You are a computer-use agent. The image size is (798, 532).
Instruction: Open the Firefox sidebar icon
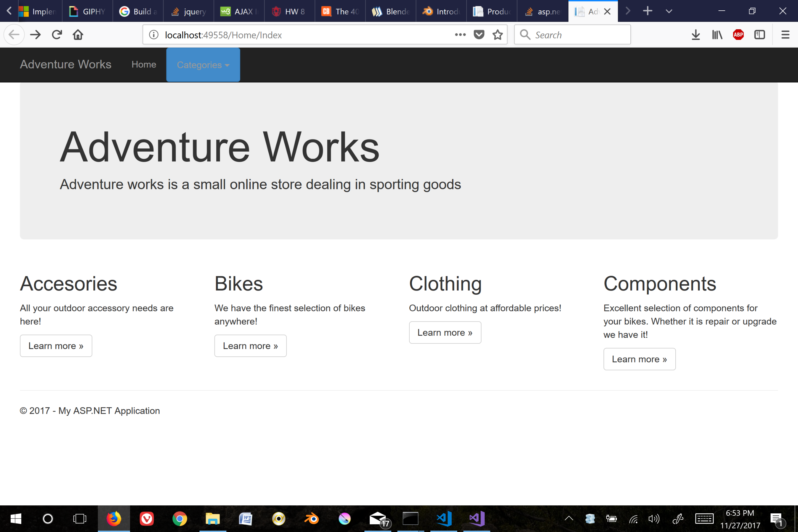coord(760,34)
